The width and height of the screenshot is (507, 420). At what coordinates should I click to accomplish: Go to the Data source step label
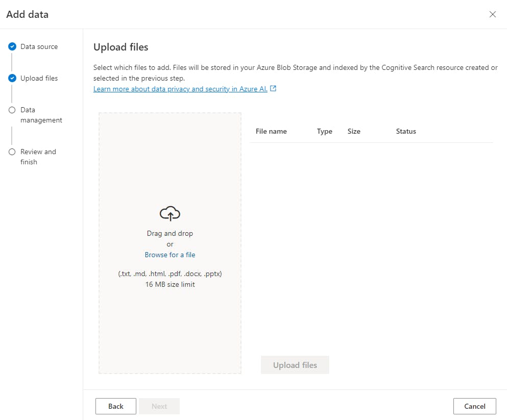tap(39, 46)
